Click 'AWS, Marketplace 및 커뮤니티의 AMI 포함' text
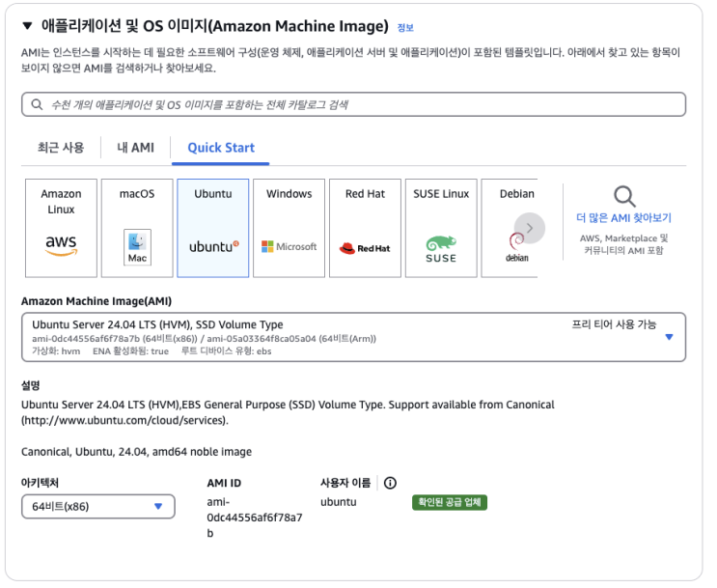Image resolution: width=717 pixels, height=588 pixels. [623, 244]
